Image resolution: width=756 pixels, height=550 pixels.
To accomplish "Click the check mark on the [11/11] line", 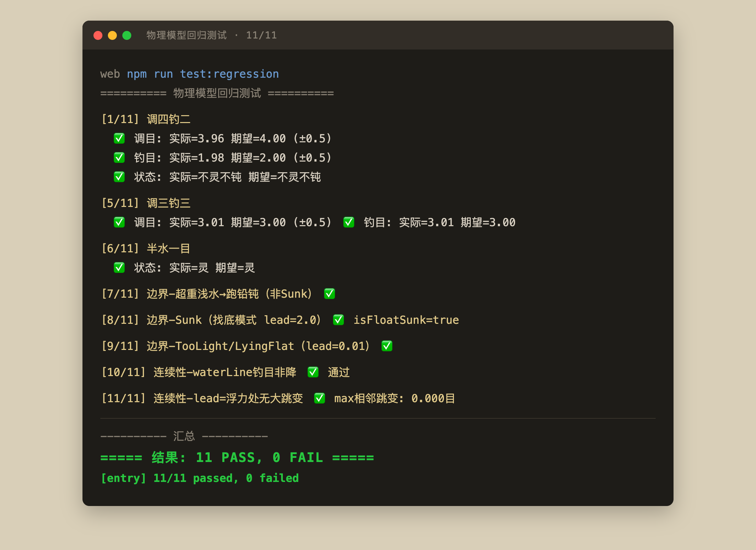I will click(320, 398).
